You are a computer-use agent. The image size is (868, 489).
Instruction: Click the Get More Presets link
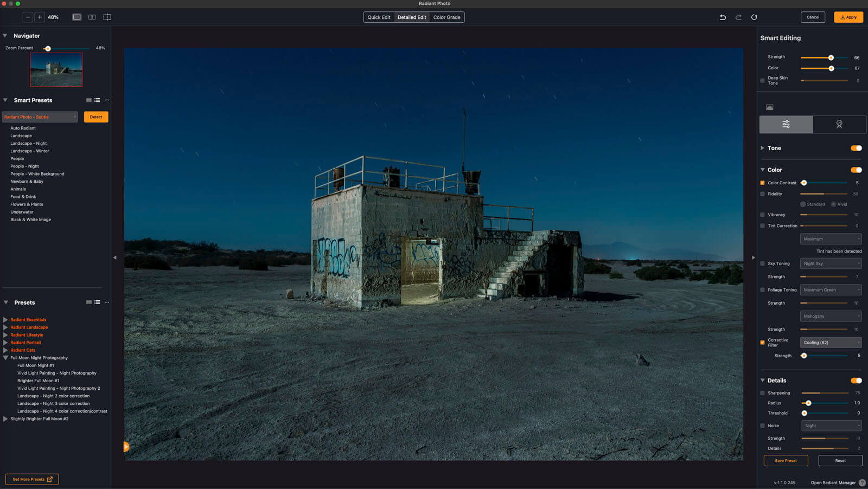32,479
